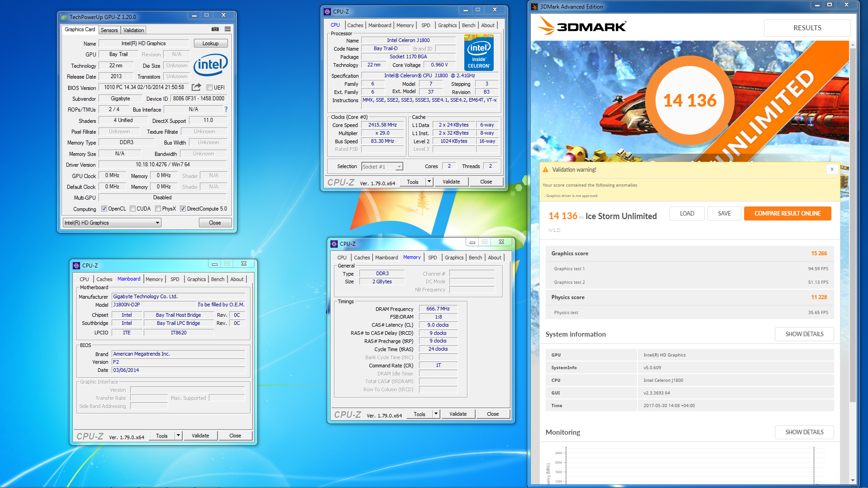Click the 14 136 score circle in 3DMark

tap(689, 100)
